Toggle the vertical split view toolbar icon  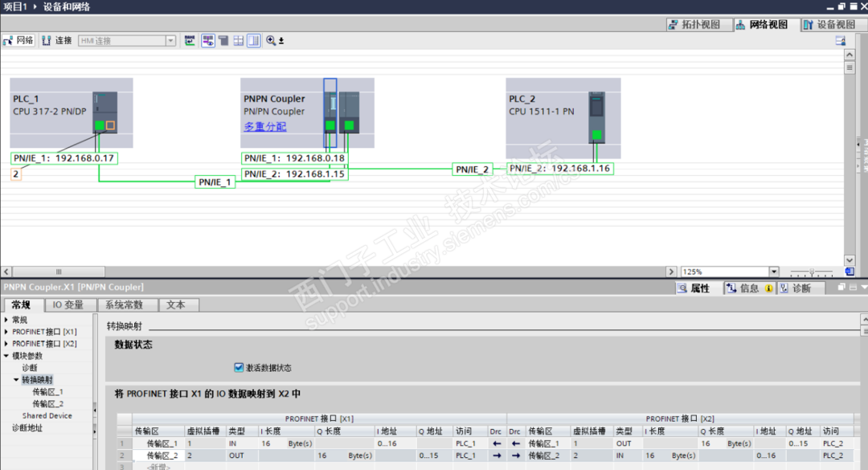[x=253, y=40]
